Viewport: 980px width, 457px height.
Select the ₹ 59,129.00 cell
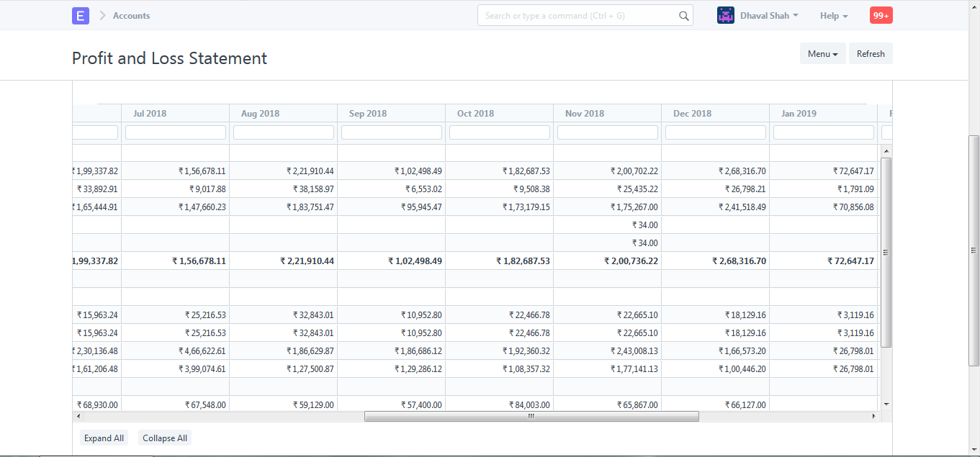(284, 404)
